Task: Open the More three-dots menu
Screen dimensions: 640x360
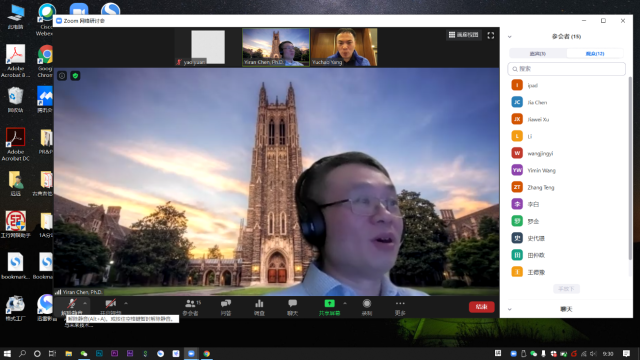Action: 400,307
